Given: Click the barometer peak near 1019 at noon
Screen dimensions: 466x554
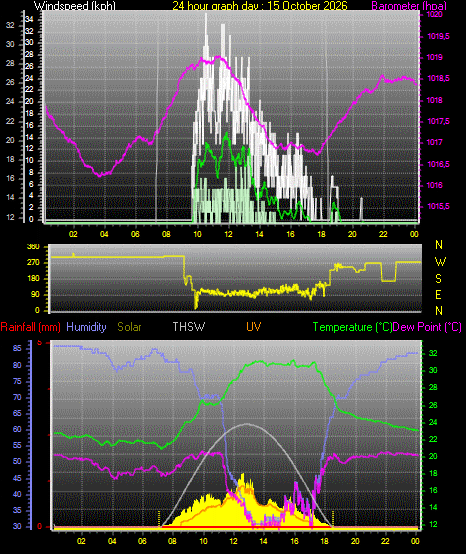Looking at the screenshot, I should coord(219,57).
